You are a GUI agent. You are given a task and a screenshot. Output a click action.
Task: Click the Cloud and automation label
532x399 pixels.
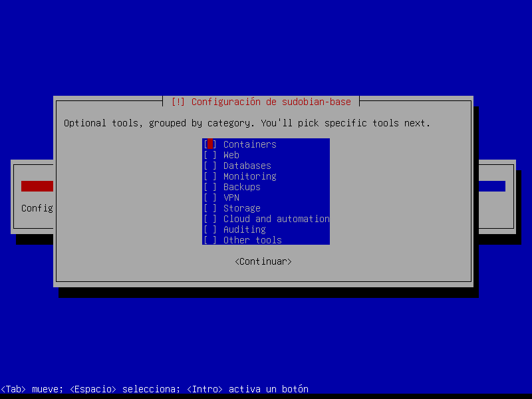click(x=276, y=219)
